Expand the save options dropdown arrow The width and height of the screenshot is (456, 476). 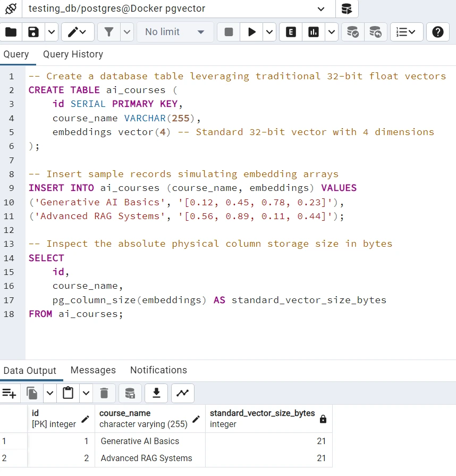[52, 32]
